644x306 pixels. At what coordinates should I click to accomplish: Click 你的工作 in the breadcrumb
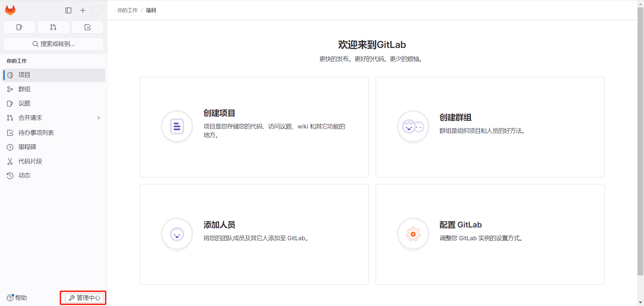coord(127,10)
